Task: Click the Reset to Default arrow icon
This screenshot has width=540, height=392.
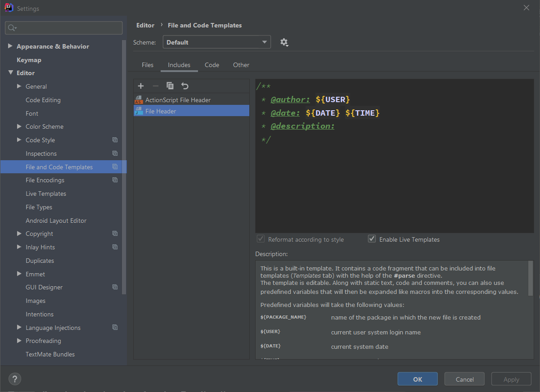Action: [184, 86]
